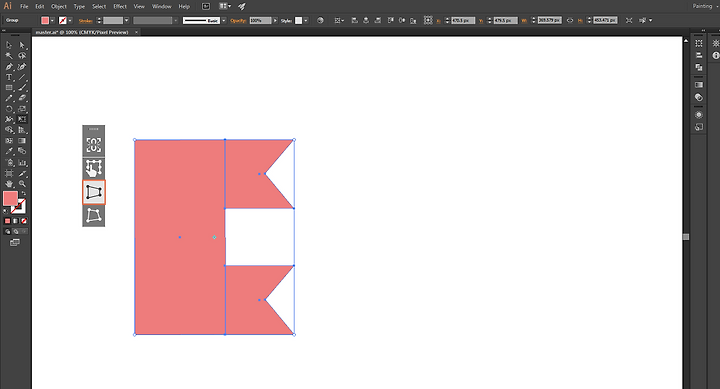Select the reference point locator grid

click(428, 20)
